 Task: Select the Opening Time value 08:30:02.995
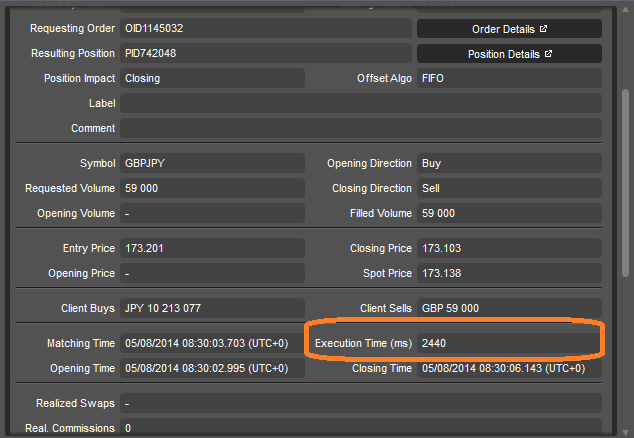tap(212, 368)
